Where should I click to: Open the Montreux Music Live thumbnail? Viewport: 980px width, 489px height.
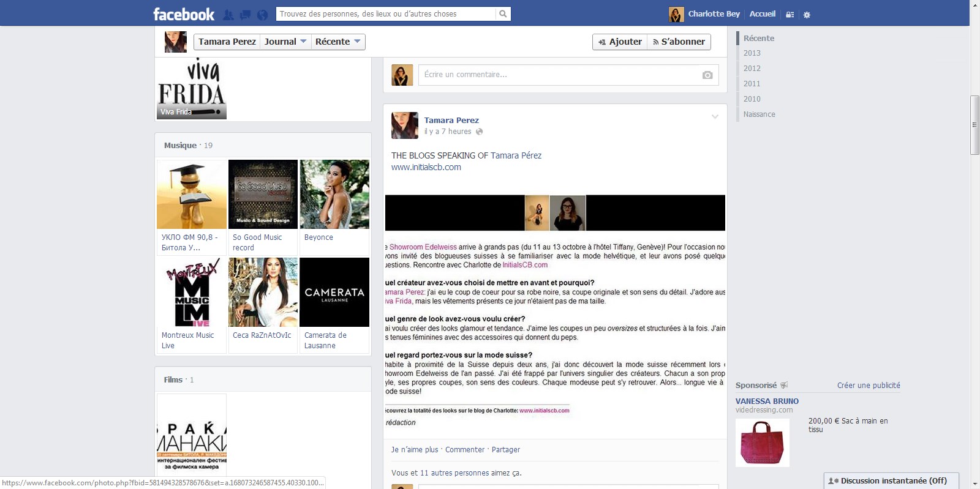(x=192, y=292)
